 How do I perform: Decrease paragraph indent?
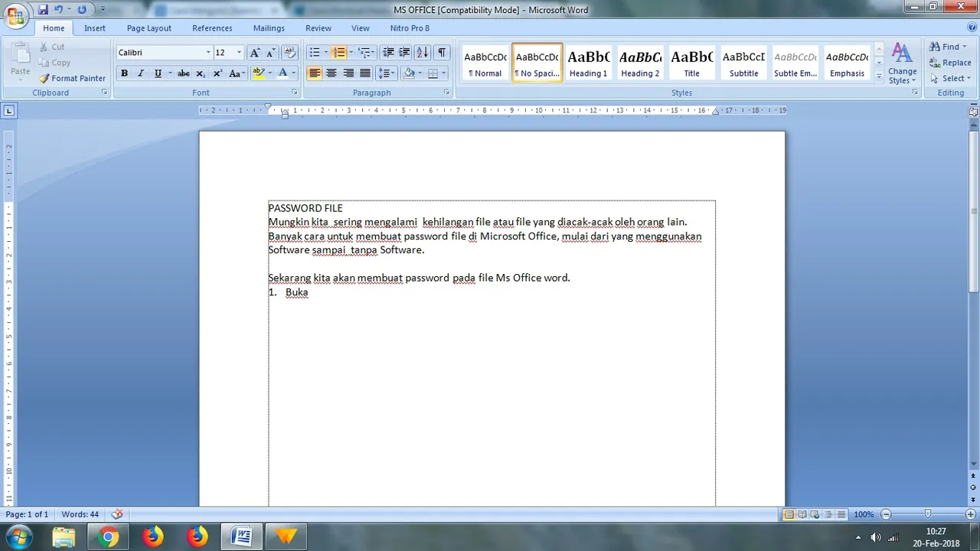(388, 53)
